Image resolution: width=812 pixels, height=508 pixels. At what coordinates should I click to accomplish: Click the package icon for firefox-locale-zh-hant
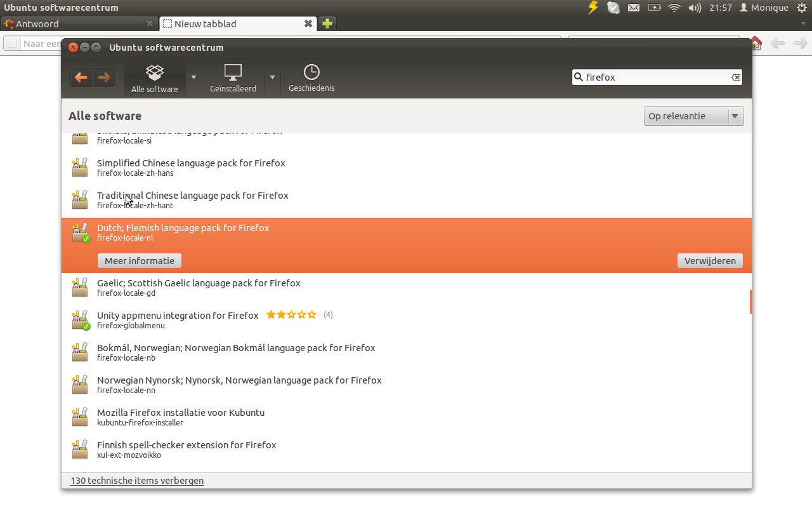point(80,200)
